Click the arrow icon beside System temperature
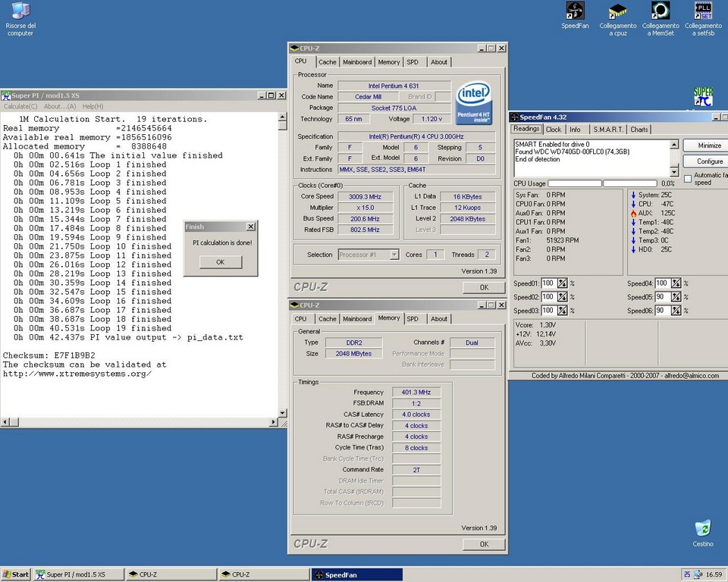728x582 pixels. click(x=633, y=195)
